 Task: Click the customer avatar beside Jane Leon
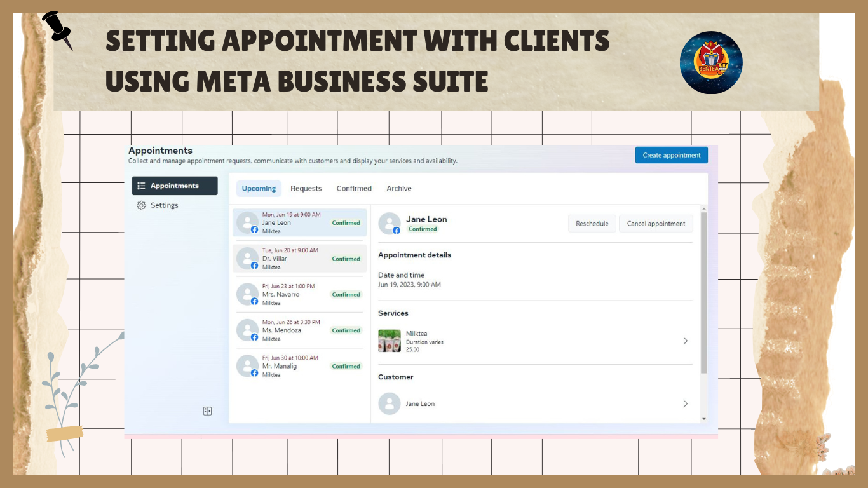tap(389, 403)
